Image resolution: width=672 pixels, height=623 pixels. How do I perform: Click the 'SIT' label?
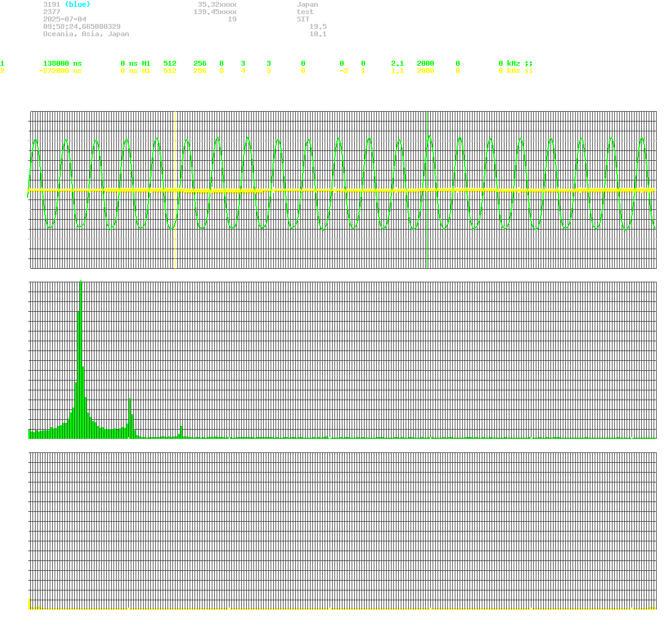click(303, 19)
